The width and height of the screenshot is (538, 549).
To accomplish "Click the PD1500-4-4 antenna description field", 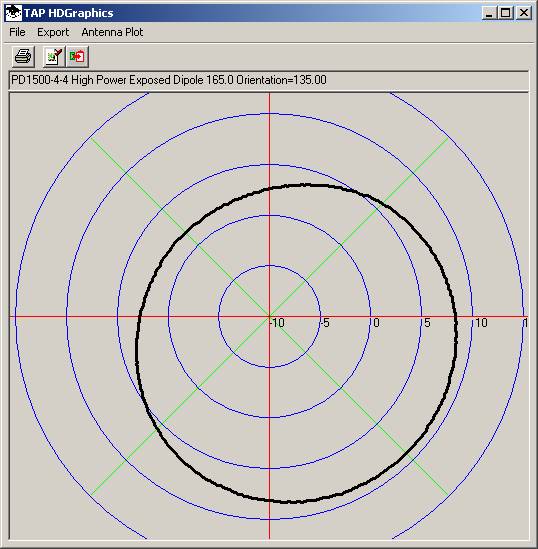I will tap(268, 80).
